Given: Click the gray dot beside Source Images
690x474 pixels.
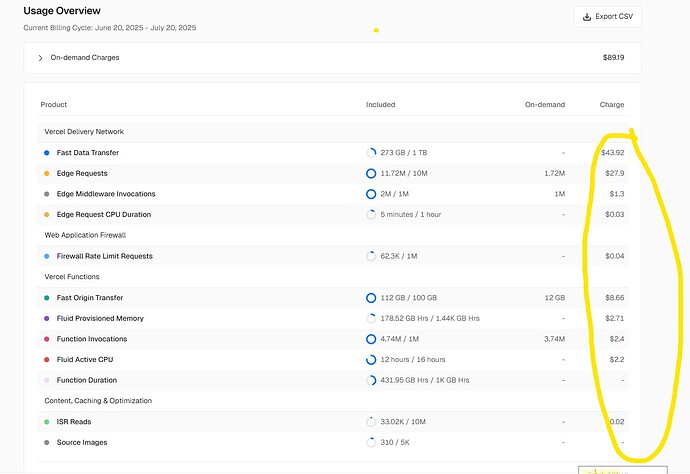Looking at the screenshot, I should tap(47, 443).
